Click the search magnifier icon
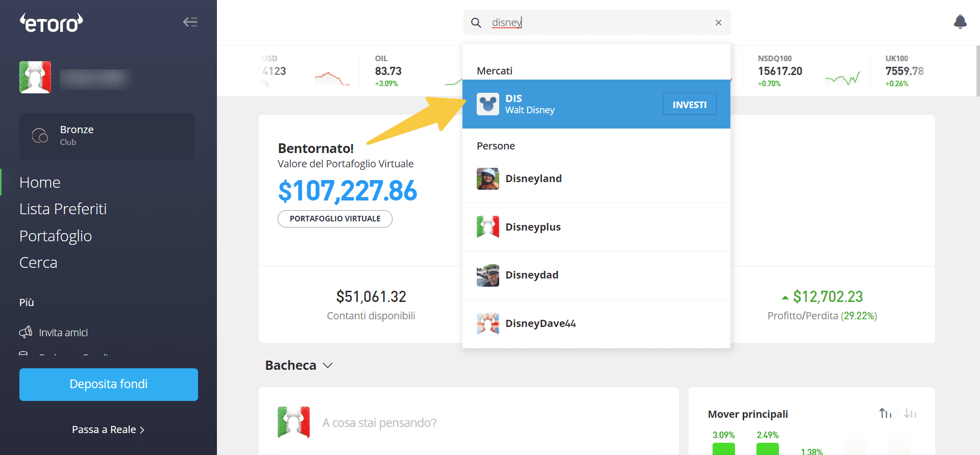The width and height of the screenshot is (980, 455). pos(476,22)
